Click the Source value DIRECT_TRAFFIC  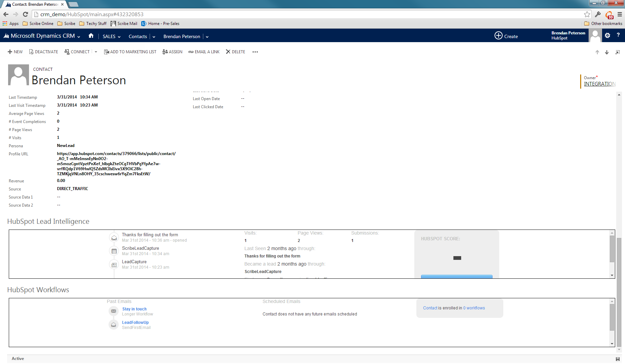(72, 189)
